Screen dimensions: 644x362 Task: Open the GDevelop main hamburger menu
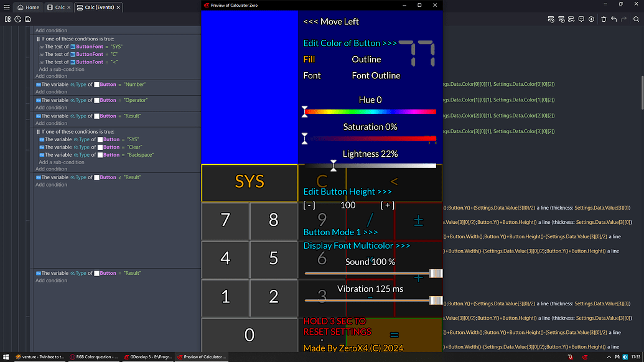coord(7,7)
